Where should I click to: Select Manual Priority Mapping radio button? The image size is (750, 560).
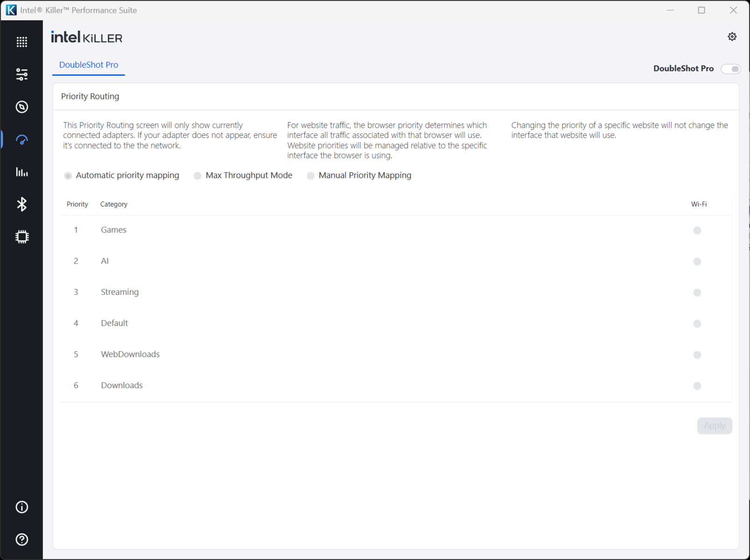(311, 176)
